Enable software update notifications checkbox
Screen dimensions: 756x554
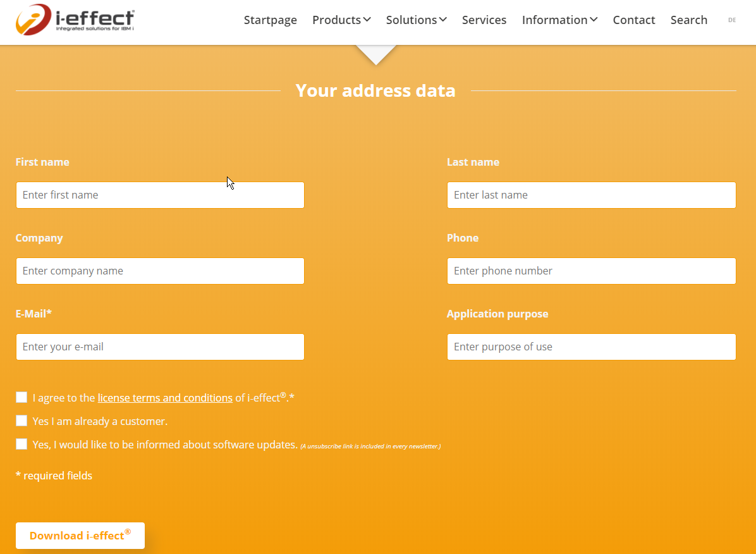[x=22, y=444]
